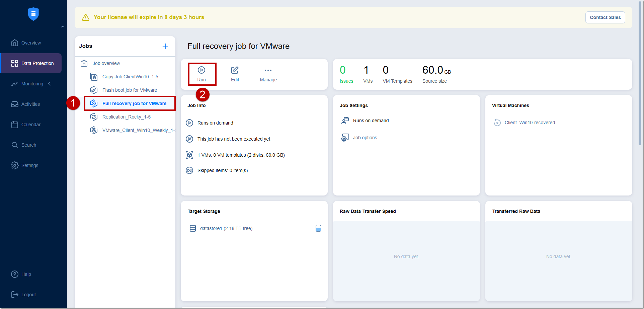Click the Job overview home icon

[x=84, y=63]
